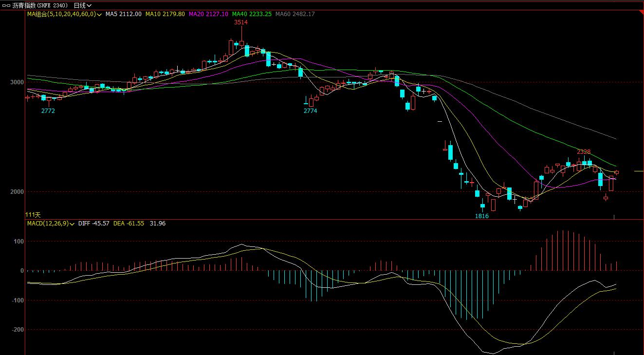Viewport: 644px width, 355px height.
Task: Click the magenta MA20 2127.10 legend
Action: (x=208, y=14)
